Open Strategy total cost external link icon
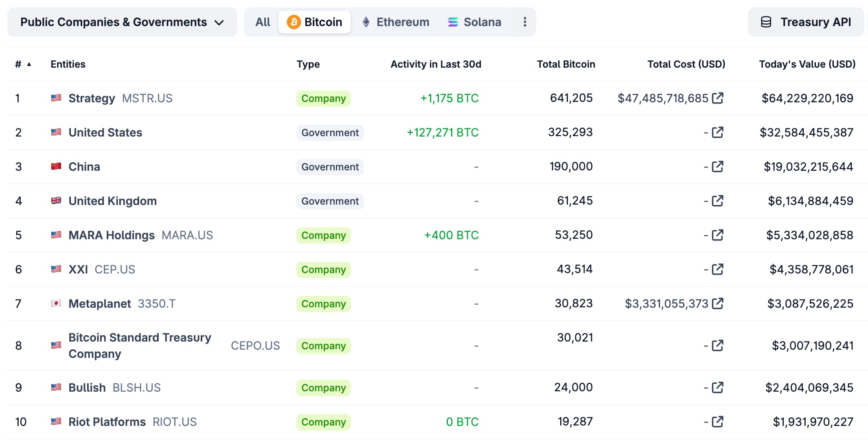Viewport: 868px width, 441px height. pos(717,98)
